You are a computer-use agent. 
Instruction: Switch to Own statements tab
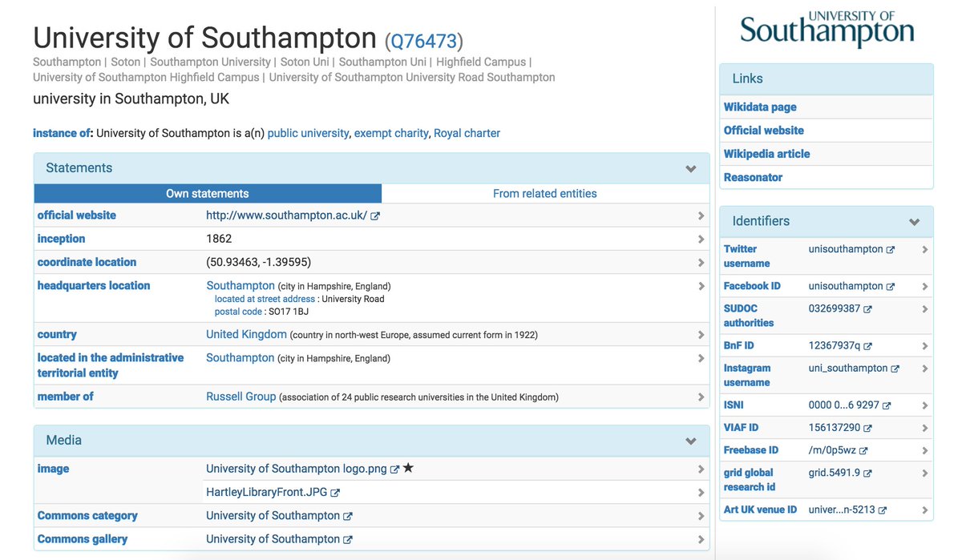coord(208,193)
